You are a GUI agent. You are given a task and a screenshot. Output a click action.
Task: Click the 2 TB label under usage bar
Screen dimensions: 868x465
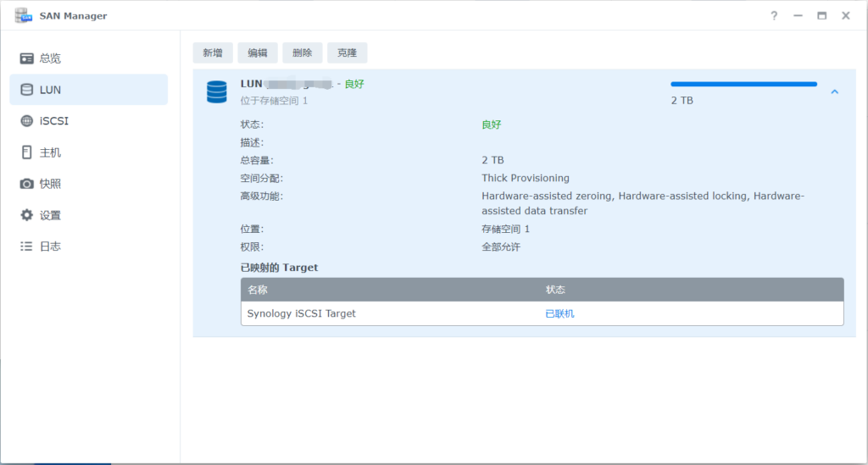click(682, 101)
